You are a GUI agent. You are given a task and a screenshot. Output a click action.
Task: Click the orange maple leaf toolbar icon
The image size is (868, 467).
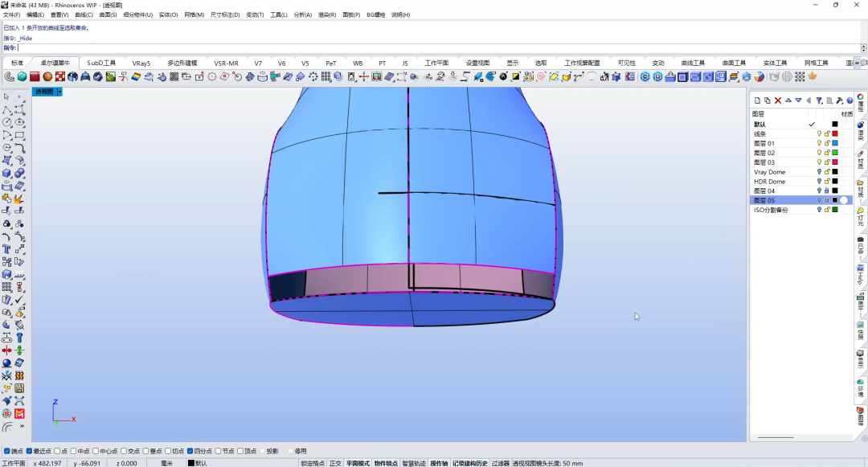(813, 76)
